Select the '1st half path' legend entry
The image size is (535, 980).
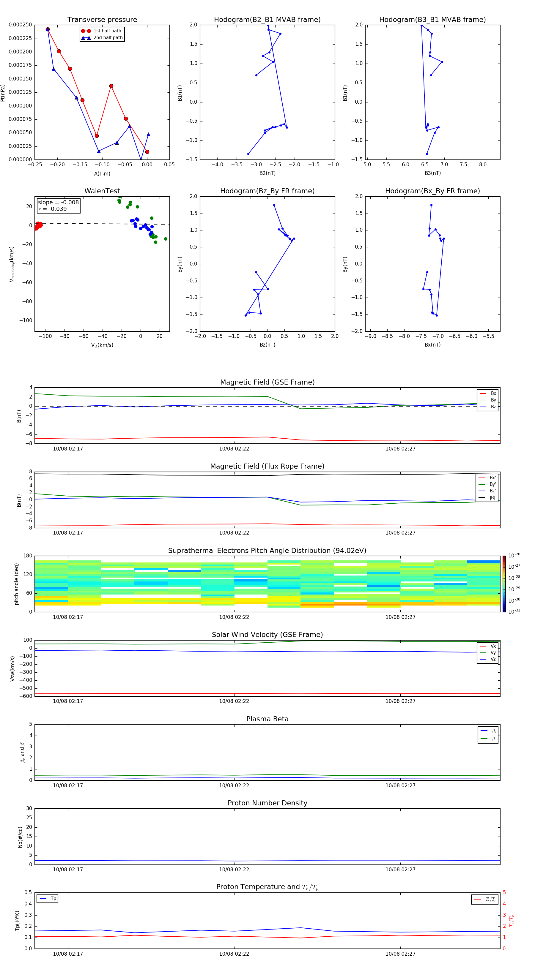tap(101, 31)
